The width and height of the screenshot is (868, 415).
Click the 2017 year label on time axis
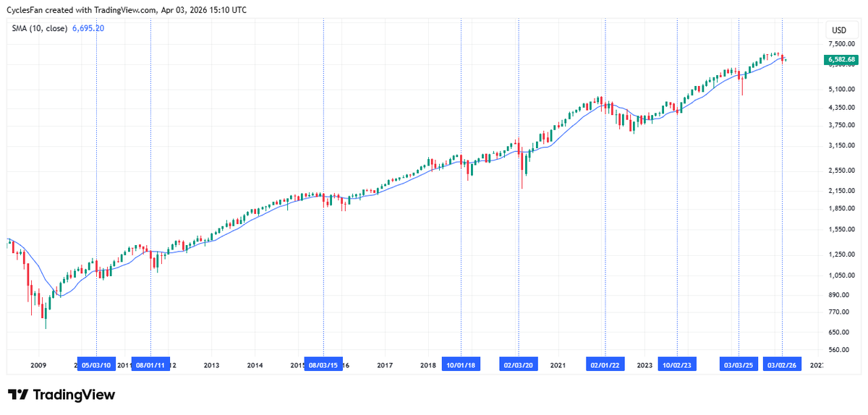(x=384, y=366)
